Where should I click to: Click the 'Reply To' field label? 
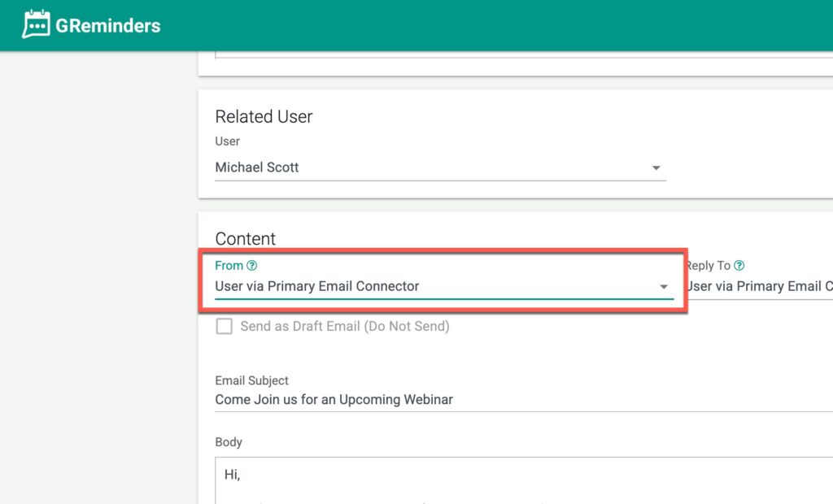point(709,266)
